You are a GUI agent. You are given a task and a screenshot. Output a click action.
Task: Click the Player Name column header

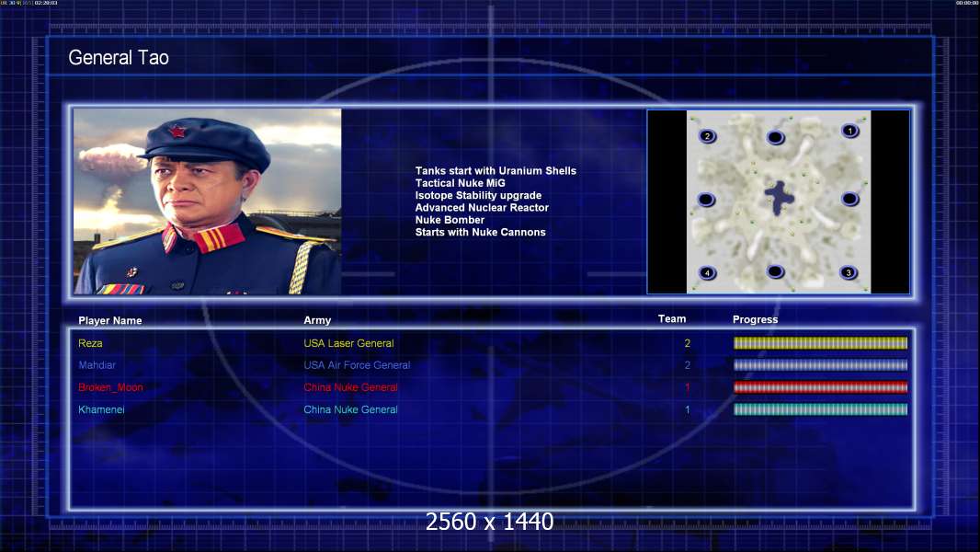point(110,321)
